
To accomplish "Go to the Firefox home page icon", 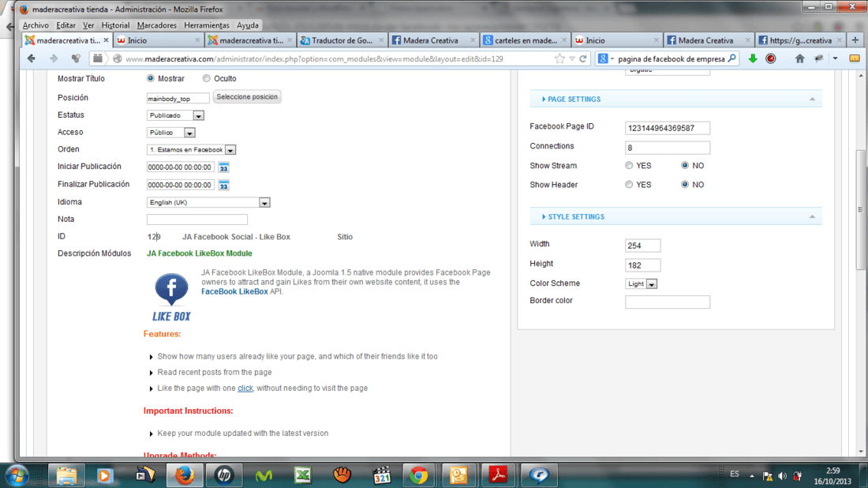I will point(799,58).
